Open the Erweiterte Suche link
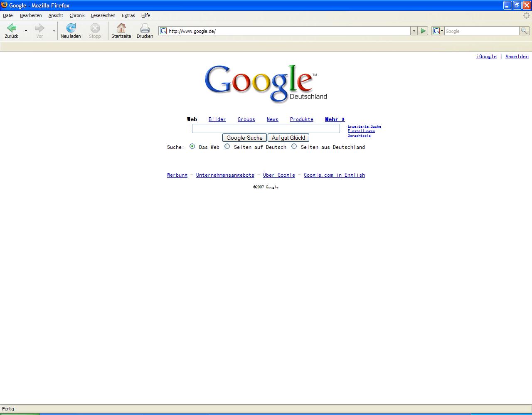The image size is (532, 415). pyautogui.click(x=365, y=126)
